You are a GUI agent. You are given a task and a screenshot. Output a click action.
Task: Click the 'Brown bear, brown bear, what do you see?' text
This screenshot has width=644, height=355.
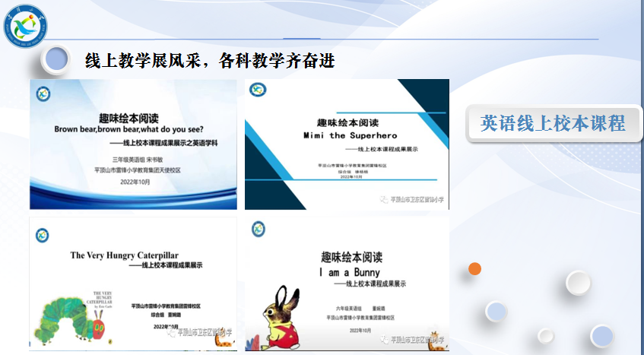[135, 129]
